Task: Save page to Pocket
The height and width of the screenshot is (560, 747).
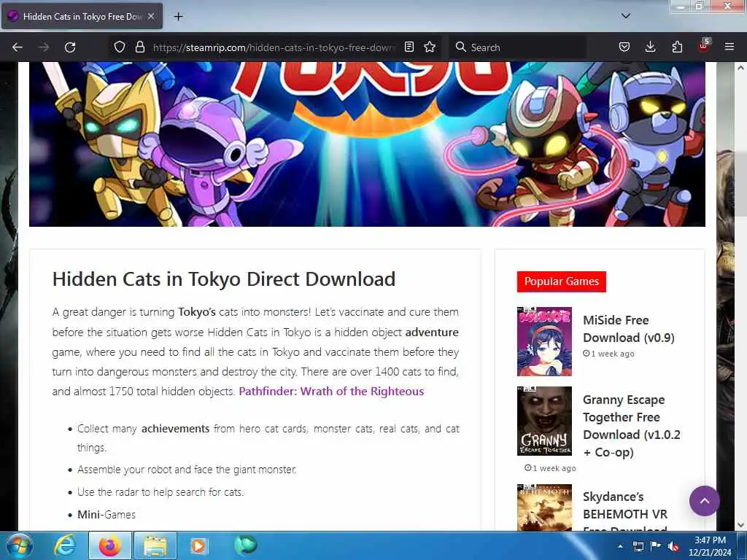Action: (x=624, y=47)
